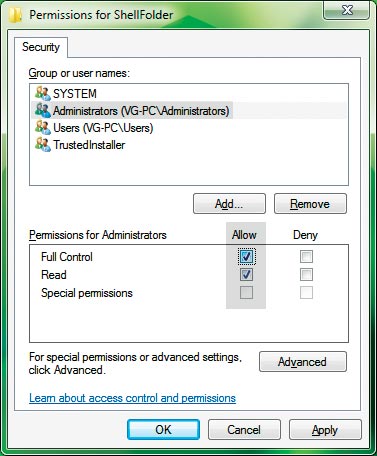Click Deny checkbox for Special permissions

tap(306, 293)
